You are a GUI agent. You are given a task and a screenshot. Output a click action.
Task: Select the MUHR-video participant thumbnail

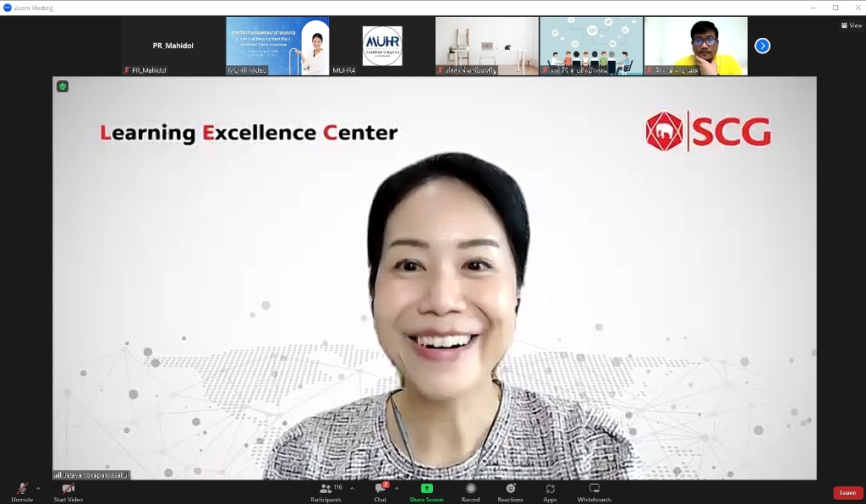coord(277,46)
